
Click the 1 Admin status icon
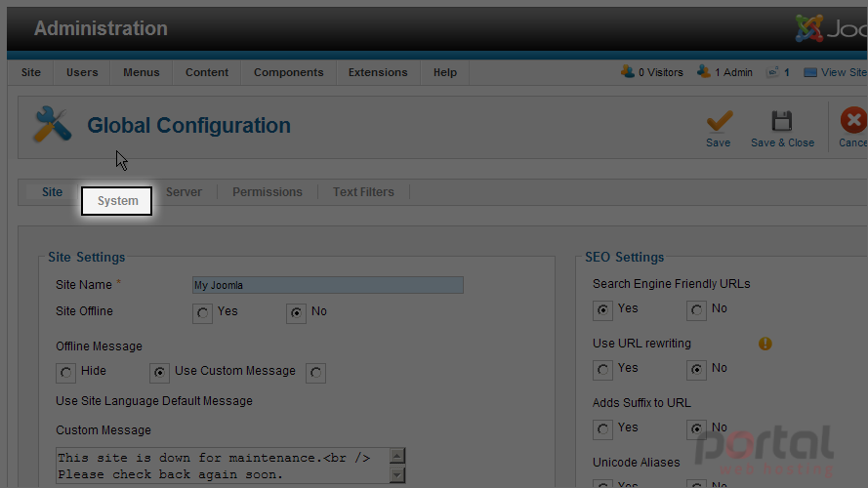(x=704, y=72)
